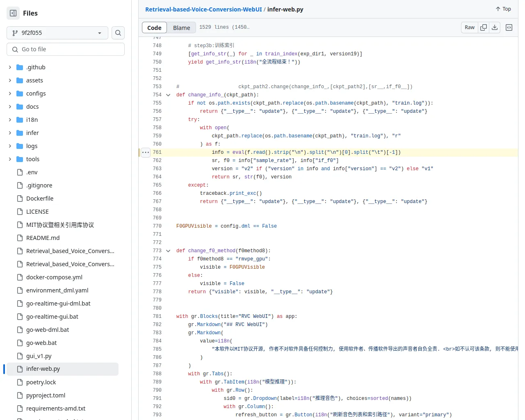Expand the assets folder chevron

(10, 80)
